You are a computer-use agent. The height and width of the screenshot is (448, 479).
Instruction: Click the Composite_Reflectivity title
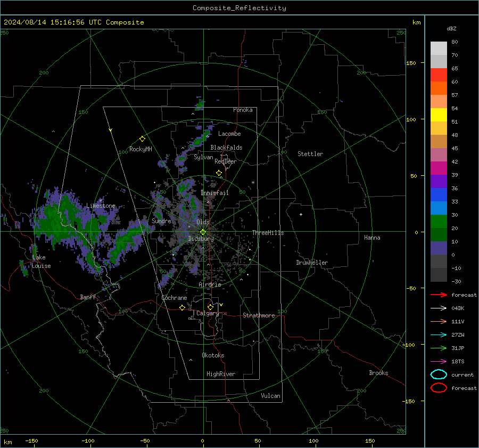click(240, 8)
